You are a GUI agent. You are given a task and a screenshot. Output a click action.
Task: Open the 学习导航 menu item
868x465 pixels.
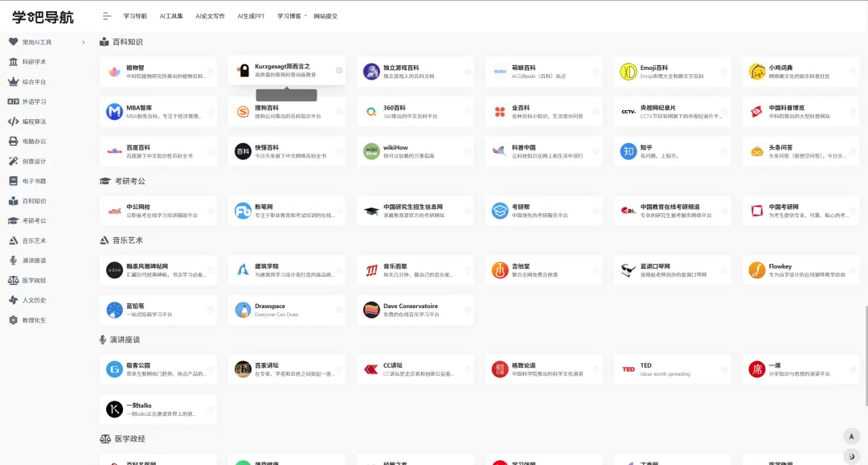point(135,16)
